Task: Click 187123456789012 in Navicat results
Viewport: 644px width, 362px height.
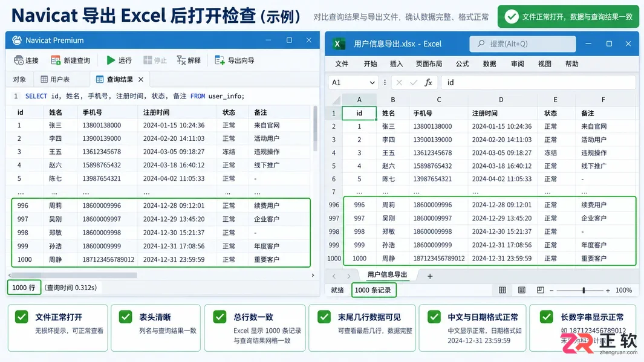Action: click(x=108, y=259)
